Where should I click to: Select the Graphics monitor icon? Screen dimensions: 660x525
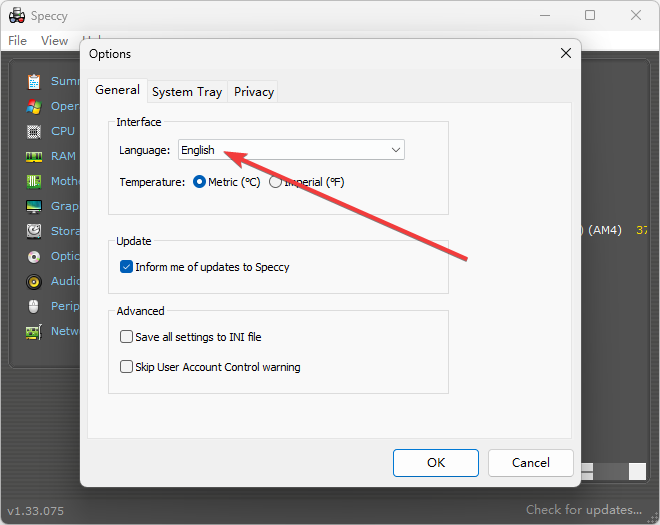34,206
